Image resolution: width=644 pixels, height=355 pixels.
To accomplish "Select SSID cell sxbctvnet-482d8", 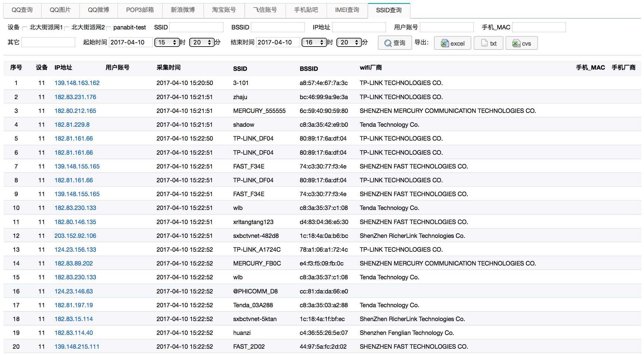I will (256, 236).
